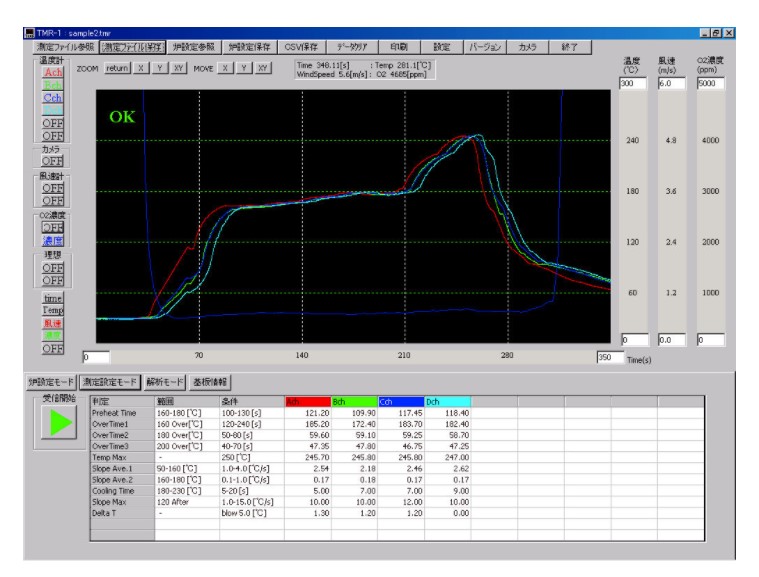Viewport: 759px width, 577px height.
Task: Toggle the Temp display button
Action: click(x=53, y=310)
